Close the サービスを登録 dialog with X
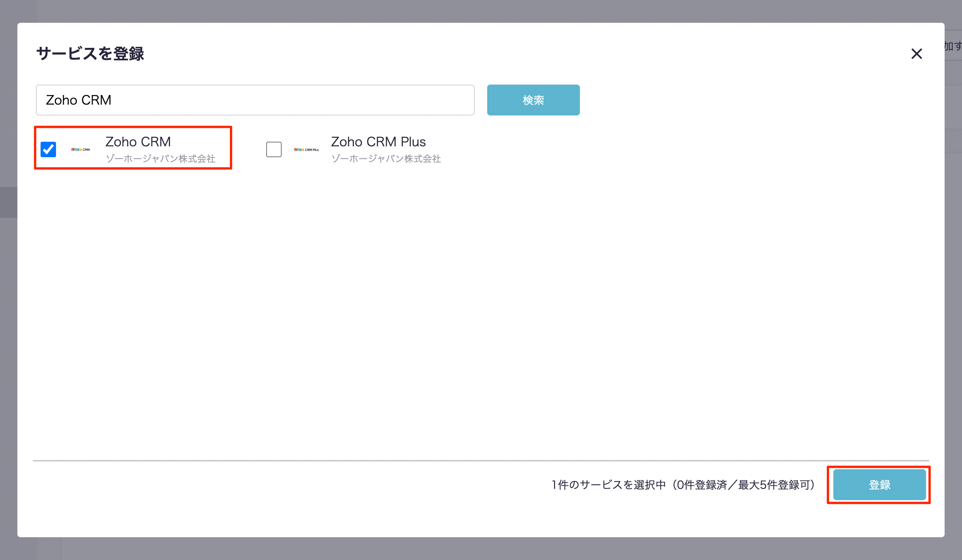The width and height of the screenshot is (962, 560). coord(916,54)
